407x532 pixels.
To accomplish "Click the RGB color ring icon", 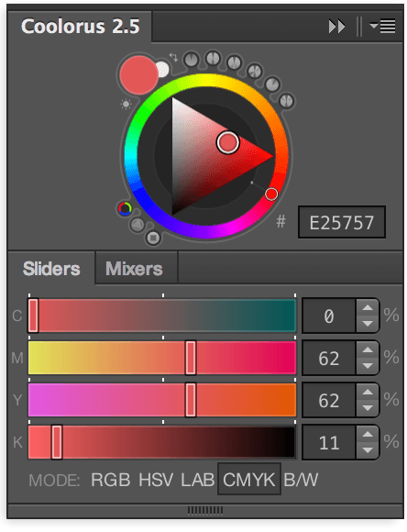I will click(x=125, y=208).
